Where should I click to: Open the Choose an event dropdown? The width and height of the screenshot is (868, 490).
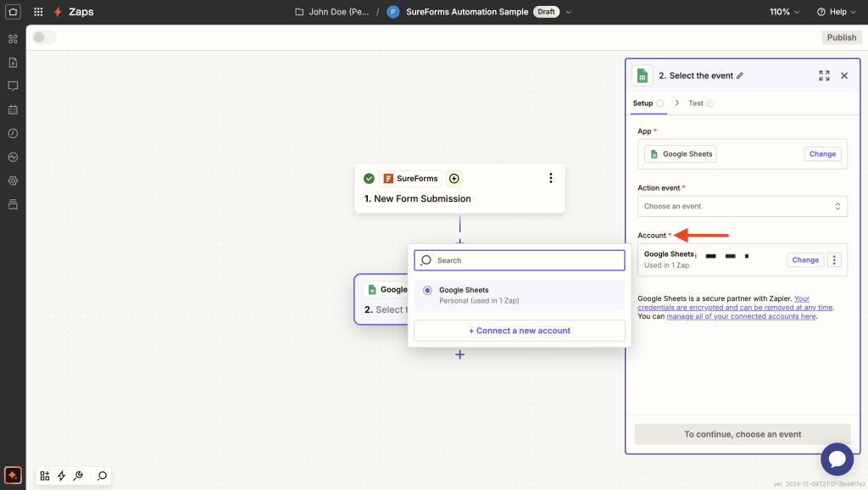742,206
